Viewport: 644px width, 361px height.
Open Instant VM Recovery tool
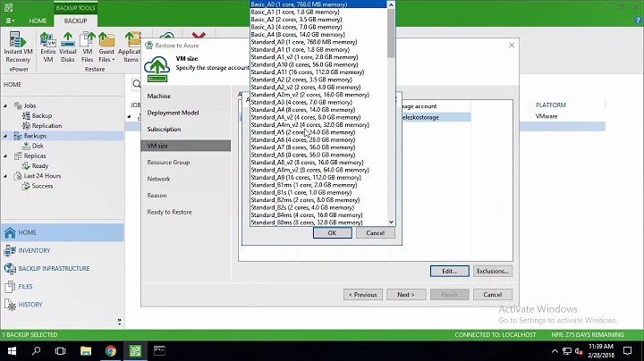18,47
